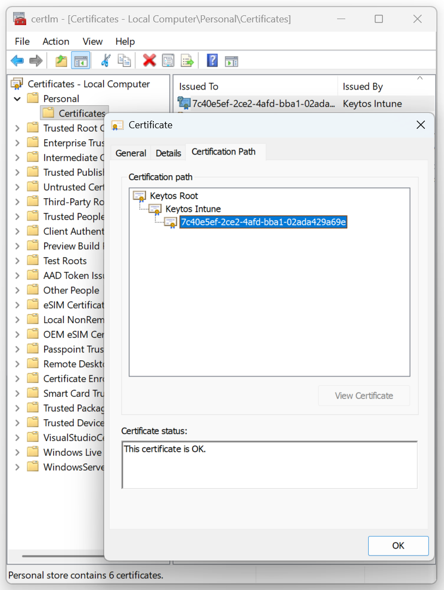
Task: Click the Personal folder icon
Action: pyautogui.click(x=33, y=98)
